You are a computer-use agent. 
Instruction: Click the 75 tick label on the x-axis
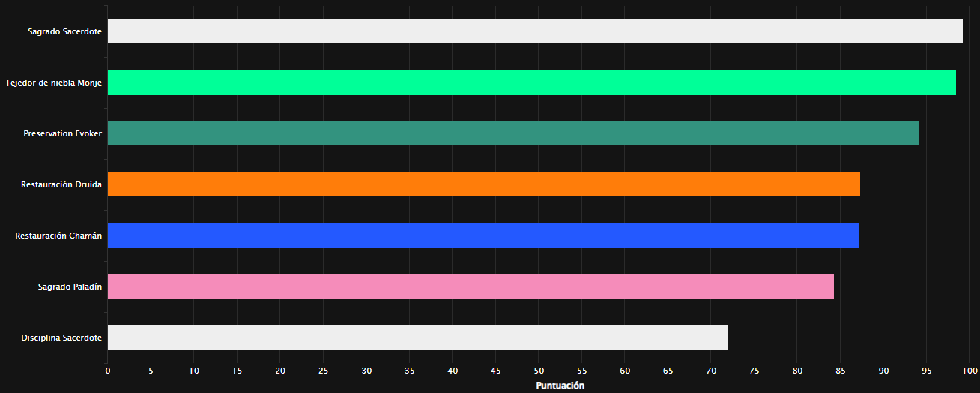(x=754, y=370)
